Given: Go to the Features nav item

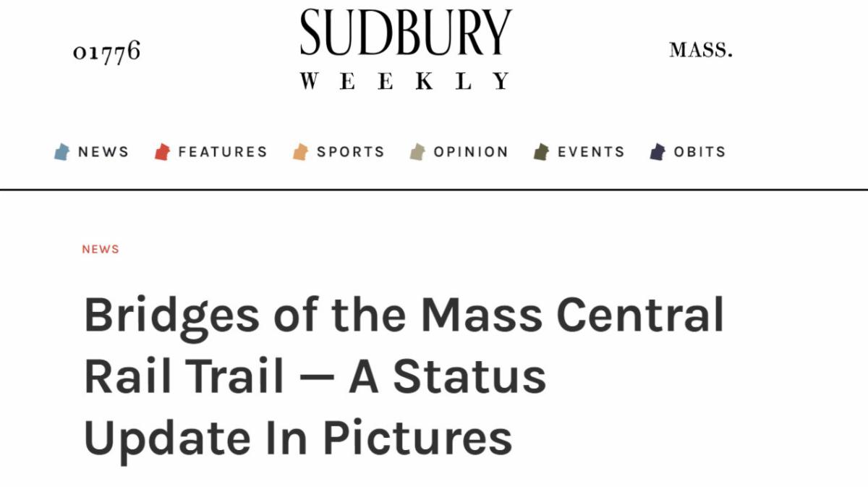Looking at the screenshot, I should 222,152.
